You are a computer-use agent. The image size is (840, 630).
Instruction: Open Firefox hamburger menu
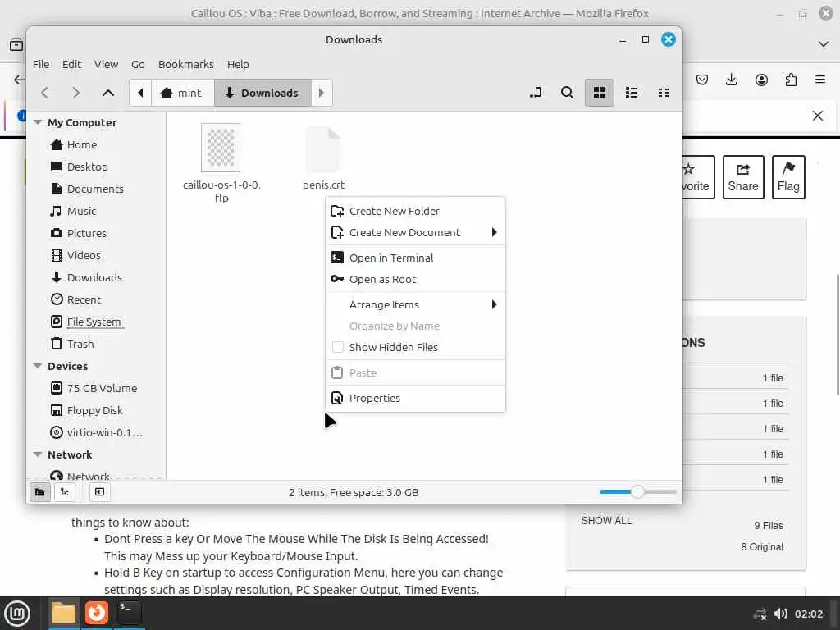point(820,80)
